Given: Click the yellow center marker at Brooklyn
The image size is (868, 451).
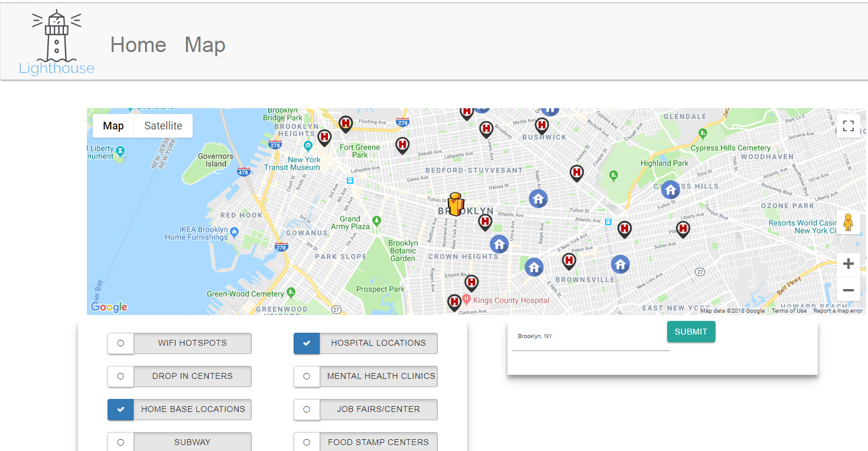Looking at the screenshot, I should 455,204.
